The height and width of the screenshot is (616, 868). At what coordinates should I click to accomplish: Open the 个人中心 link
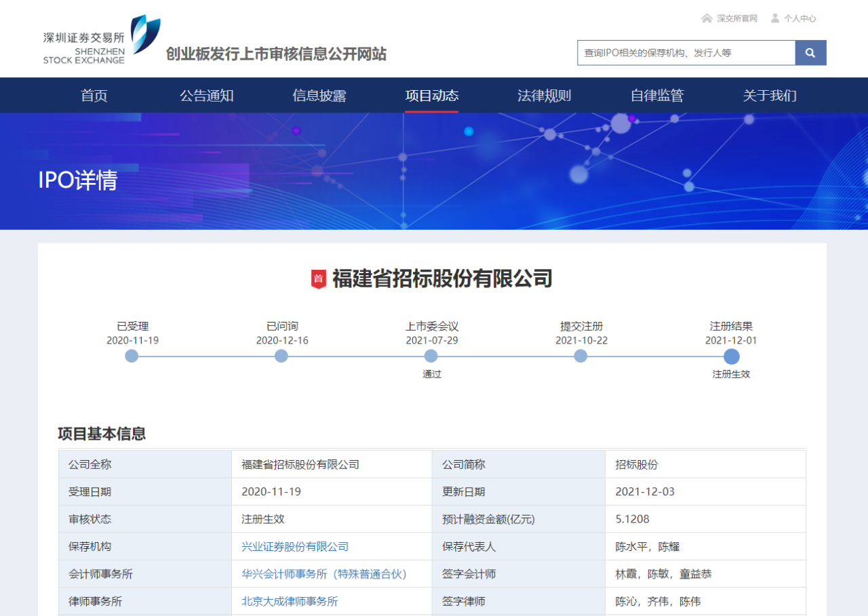[800, 19]
